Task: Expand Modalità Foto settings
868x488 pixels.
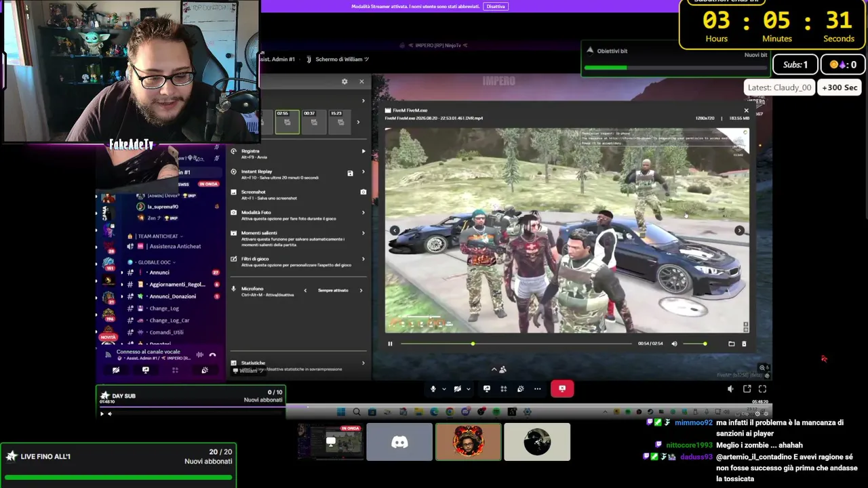Action: click(x=363, y=213)
